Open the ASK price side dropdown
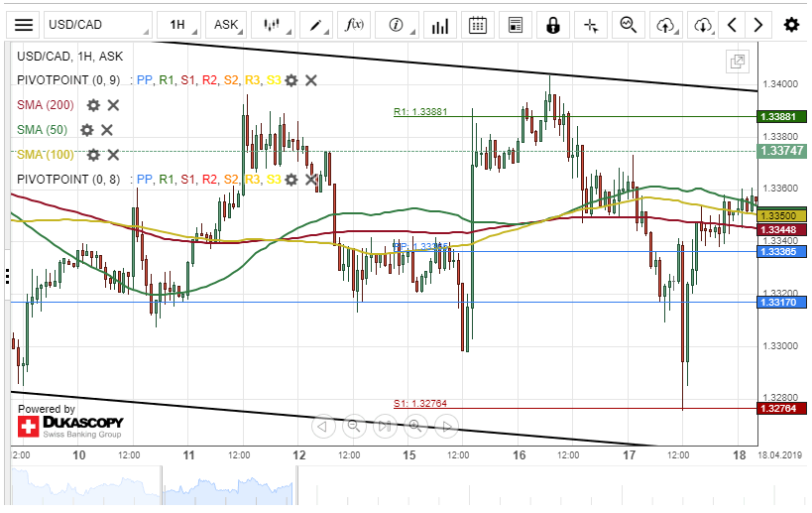This screenshot has width=812, height=513. [x=226, y=25]
